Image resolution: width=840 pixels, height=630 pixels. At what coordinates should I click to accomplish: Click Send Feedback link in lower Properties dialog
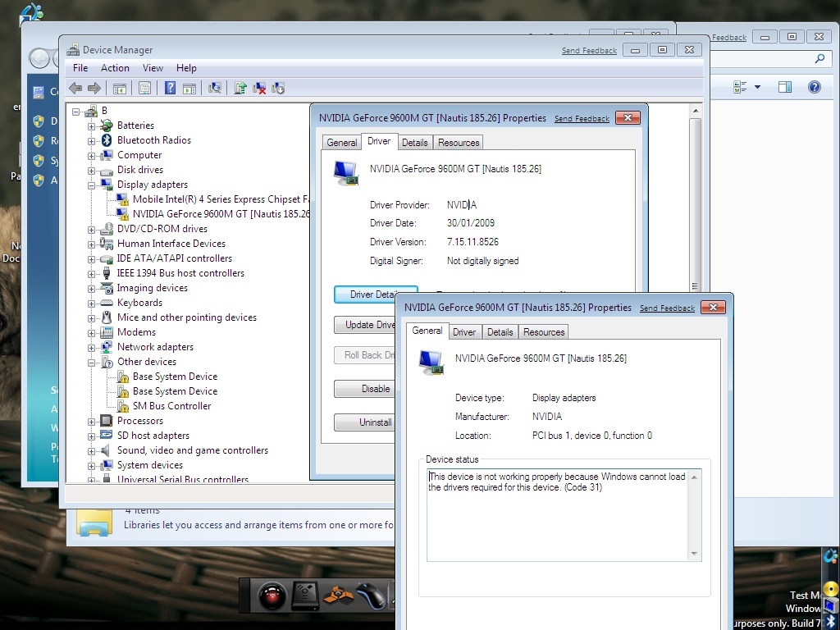point(667,308)
